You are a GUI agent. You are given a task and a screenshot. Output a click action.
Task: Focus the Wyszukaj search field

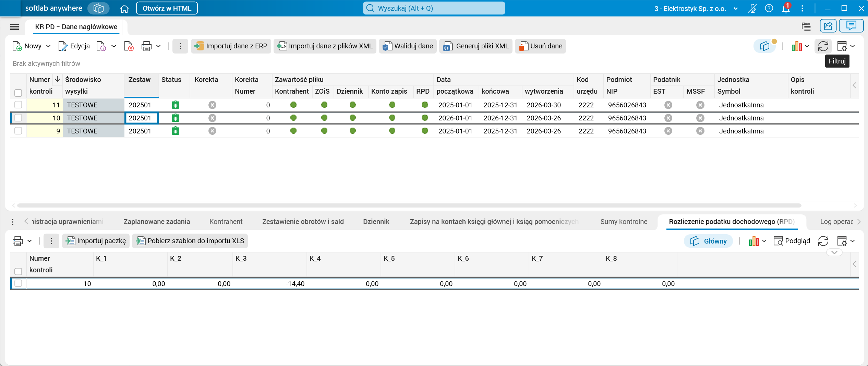(434, 8)
